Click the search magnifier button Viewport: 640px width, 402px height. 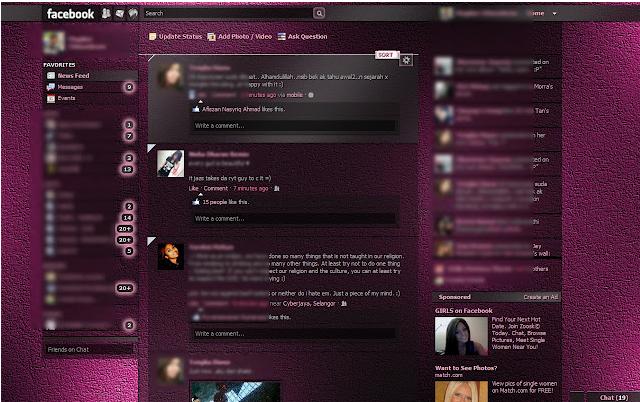pyautogui.click(x=319, y=13)
